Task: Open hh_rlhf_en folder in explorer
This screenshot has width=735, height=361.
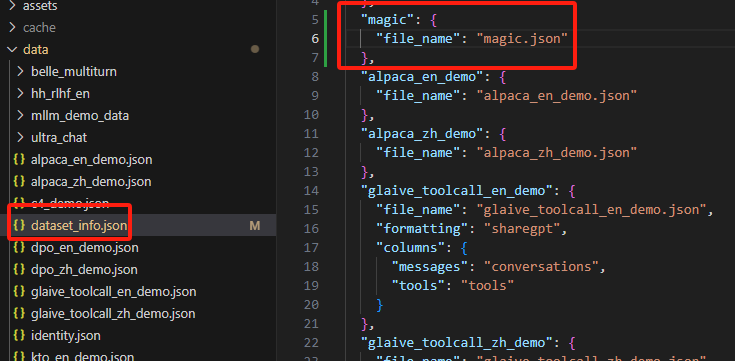Action: [x=60, y=94]
